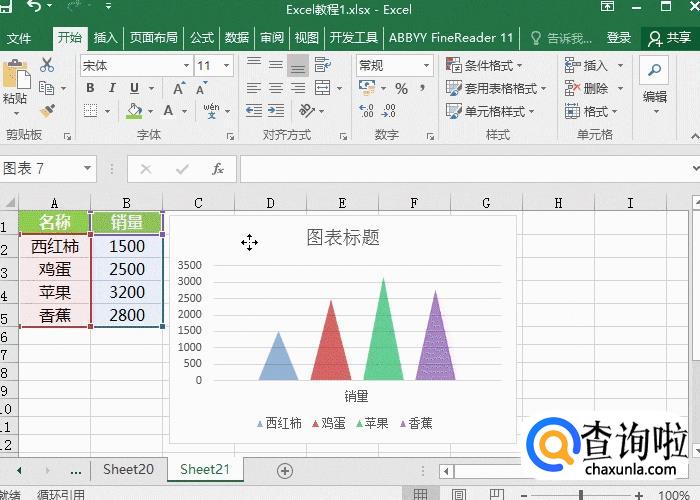
Task: Click the Fill Color paint bucket swatch
Action: [x=134, y=111]
